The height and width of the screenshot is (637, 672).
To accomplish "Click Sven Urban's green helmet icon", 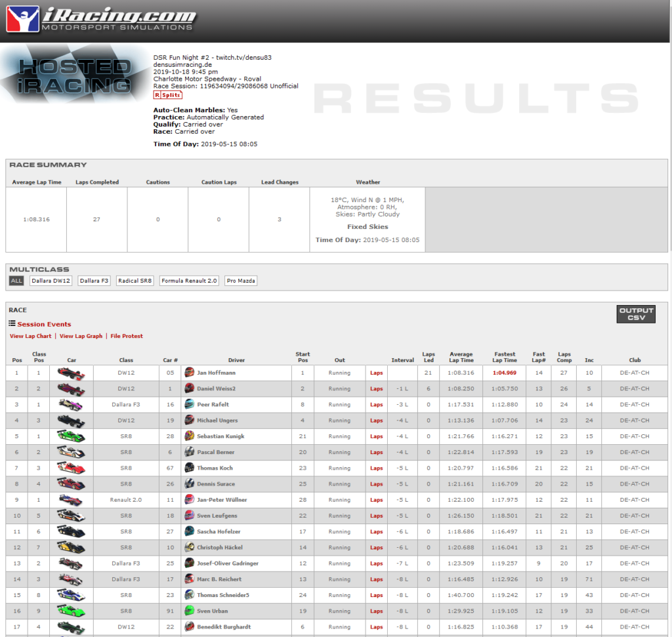I will pyautogui.click(x=190, y=611).
